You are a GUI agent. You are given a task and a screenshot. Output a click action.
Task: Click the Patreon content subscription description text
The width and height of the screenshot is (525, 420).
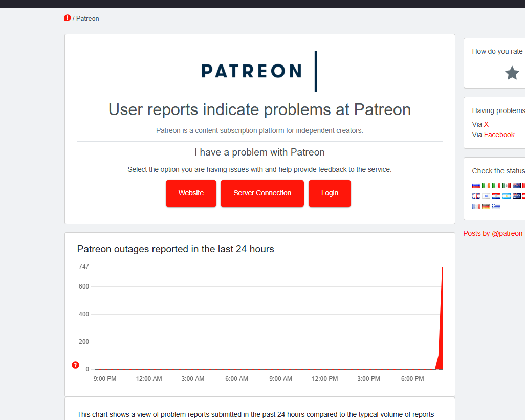(x=259, y=130)
